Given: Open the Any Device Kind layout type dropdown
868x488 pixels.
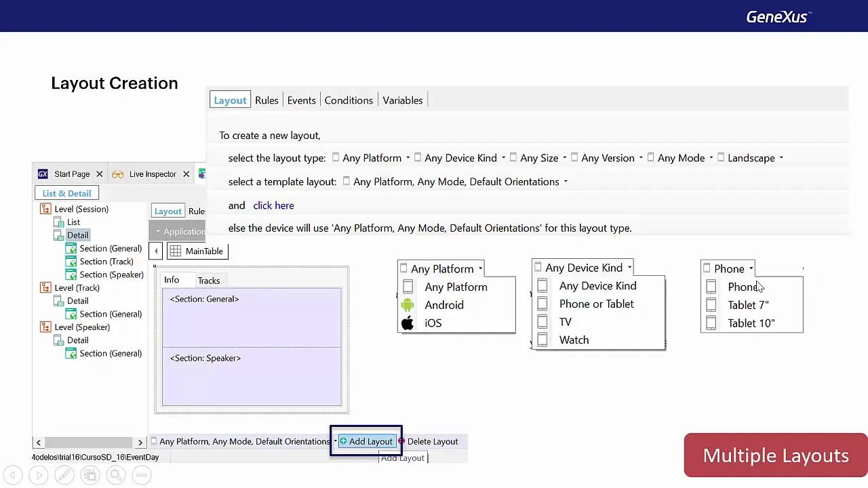Looking at the screenshot, I should (460, 158).
